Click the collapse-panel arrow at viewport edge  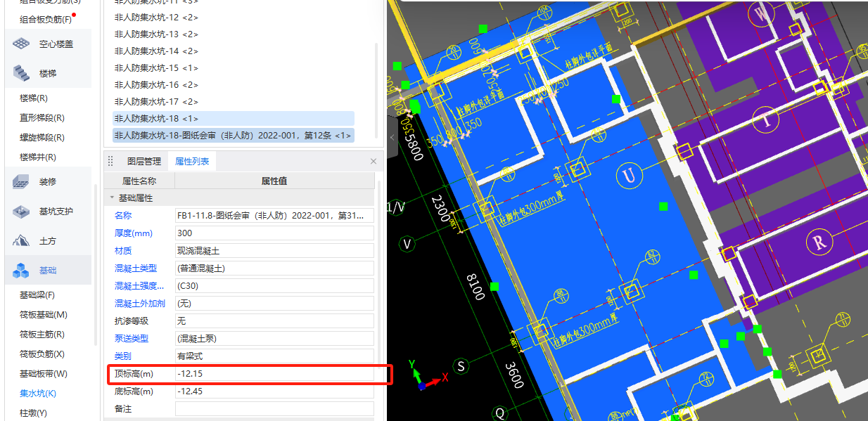pyautogui.click(x=392, y=136)
